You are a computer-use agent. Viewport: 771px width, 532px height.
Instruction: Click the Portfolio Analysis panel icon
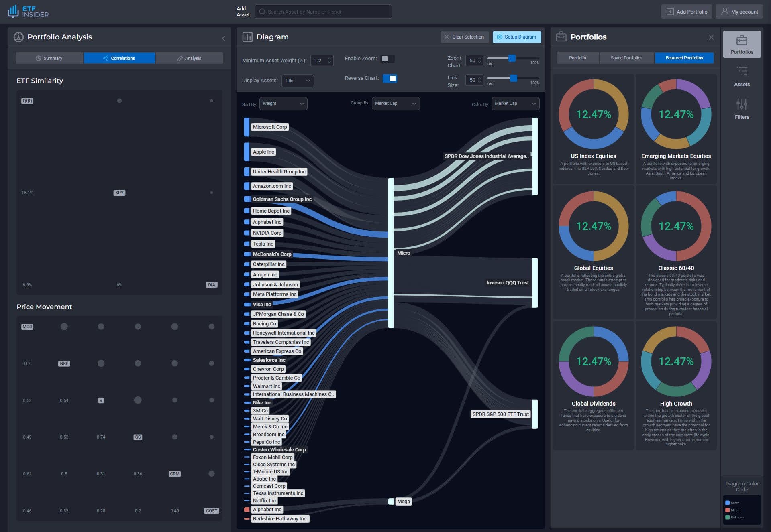click(x=18, y=37)
